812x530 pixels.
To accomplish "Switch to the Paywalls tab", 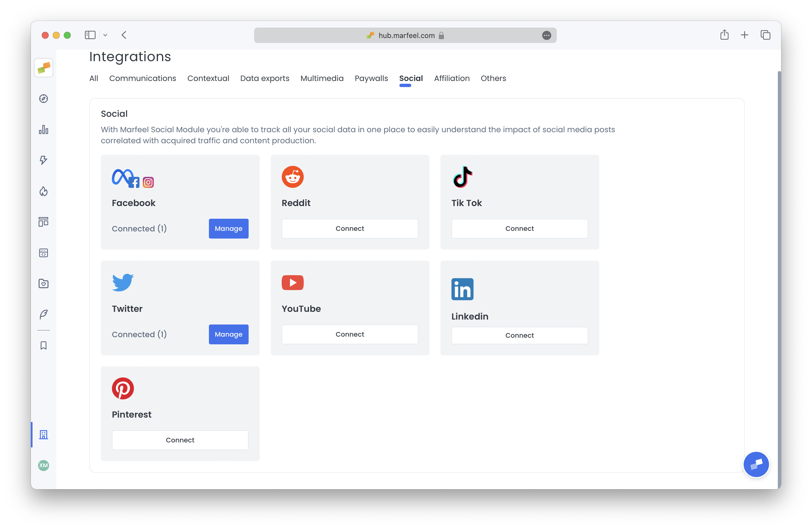I will pos(371,78).
